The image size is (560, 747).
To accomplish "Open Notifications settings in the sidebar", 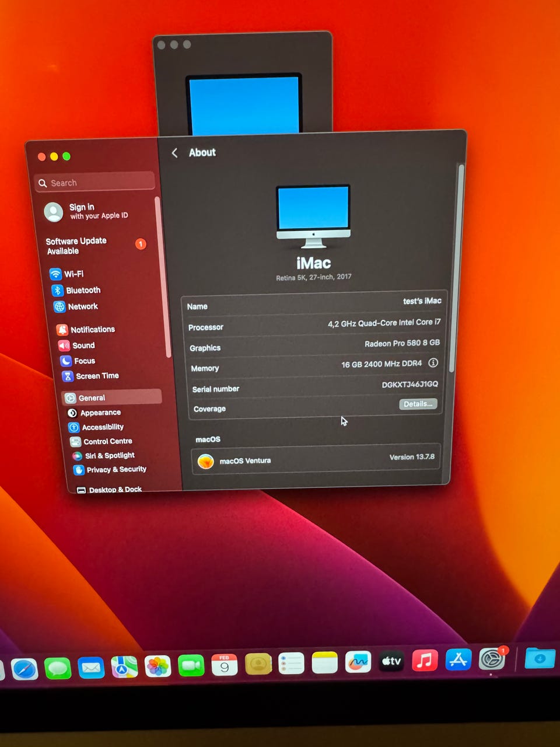I will pos(86,329).
